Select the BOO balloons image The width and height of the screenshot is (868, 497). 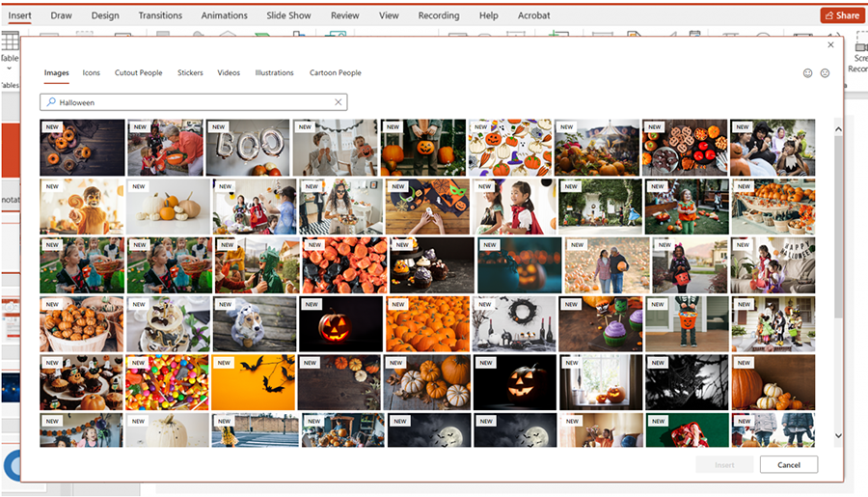tap(248, 148)
